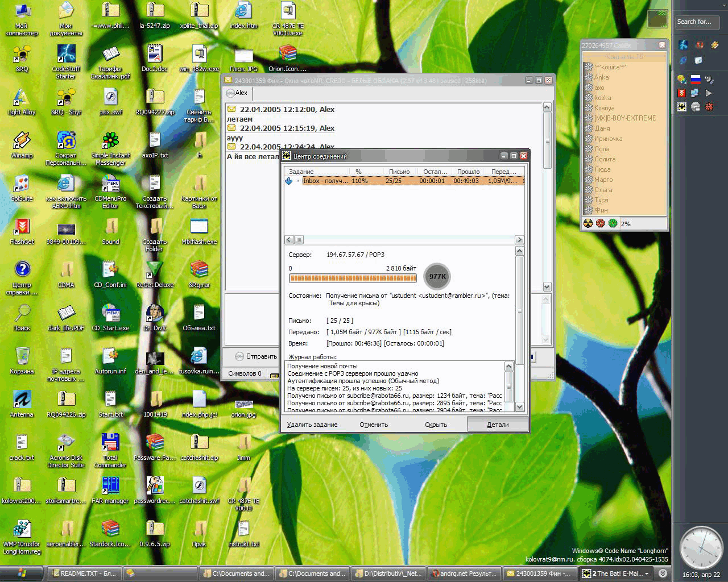
Task: Click the Search for... field in sidebar
Action: (697, 22)
